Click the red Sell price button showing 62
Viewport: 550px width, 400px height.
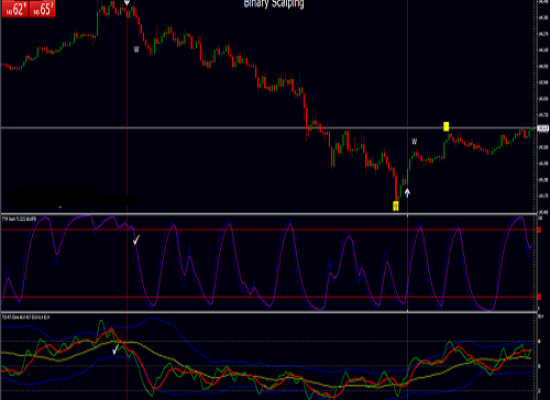click(x=15, y=9)
